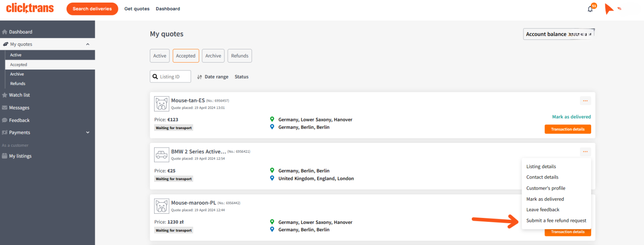Image resolution: width=644 pixels, height=245 pixels.
Task: Click Transaction details for Mouse-tan-ES
Action: [568, 129]
